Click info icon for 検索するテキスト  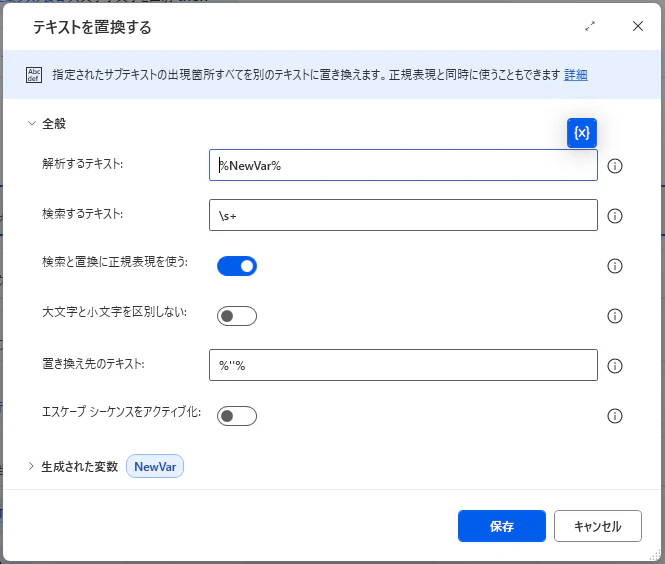[x=615, y=216]
